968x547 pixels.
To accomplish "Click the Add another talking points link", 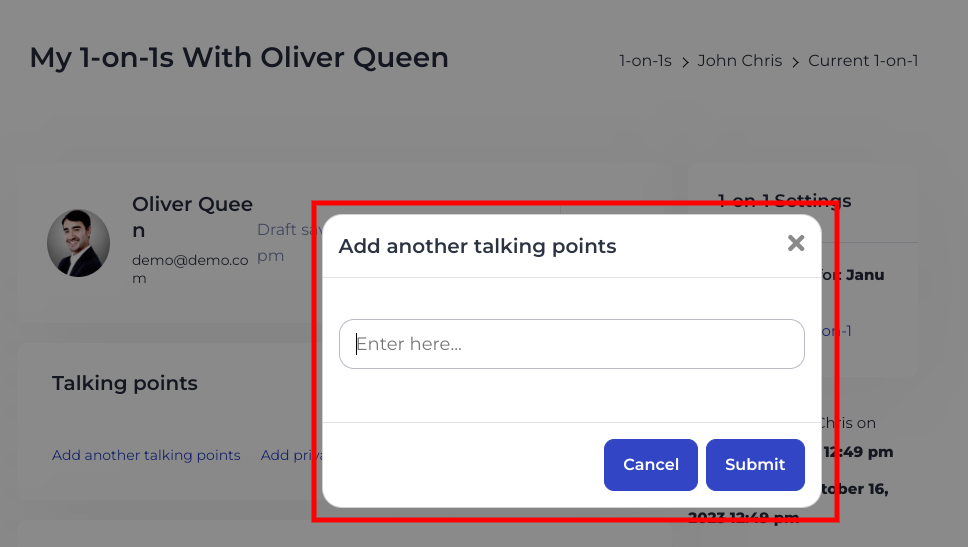I will click(x=146, y=455).
